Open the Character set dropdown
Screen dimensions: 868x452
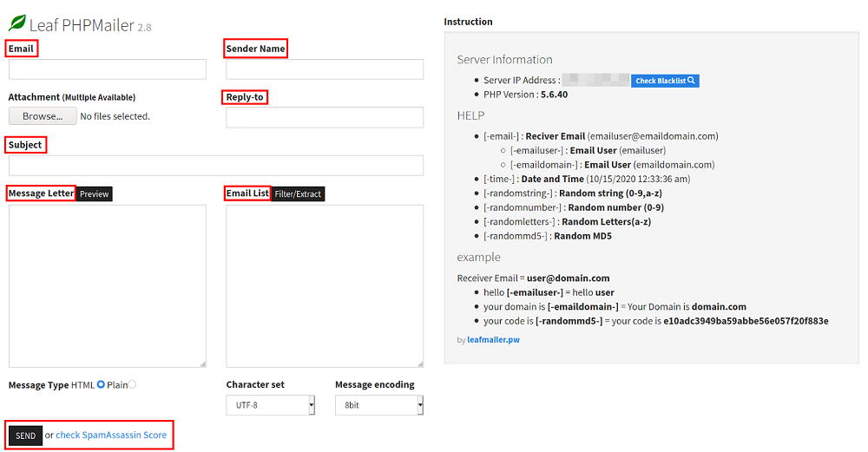272,405
